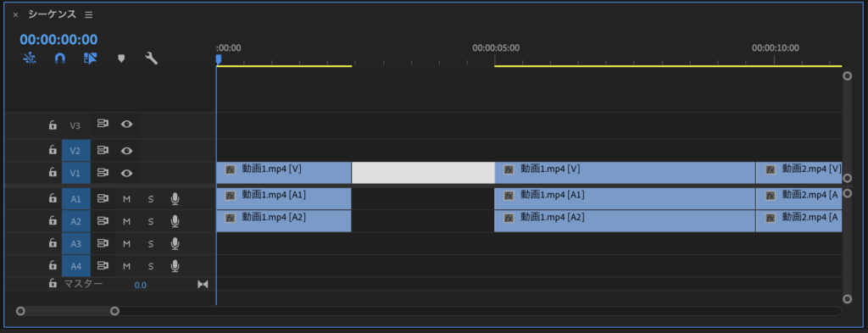Image resolution: width=868 pixels, height=333 pixels.
Task: Toggle track lock on A2
Action: 53,220
